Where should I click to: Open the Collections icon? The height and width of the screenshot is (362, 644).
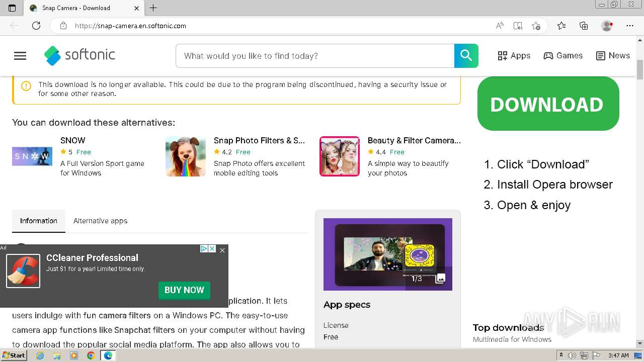click(584, 26)
